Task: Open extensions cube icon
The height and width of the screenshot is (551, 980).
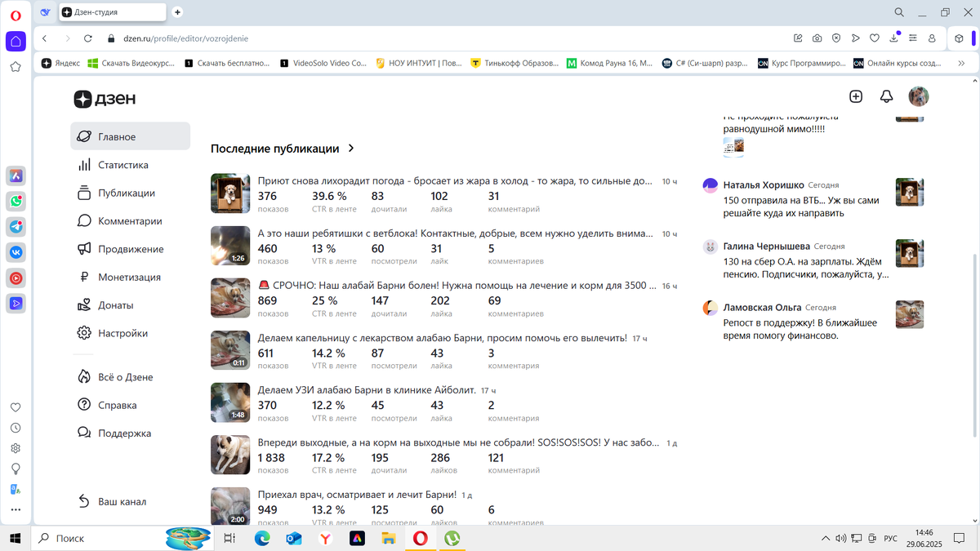Action: tap(959, 38)
